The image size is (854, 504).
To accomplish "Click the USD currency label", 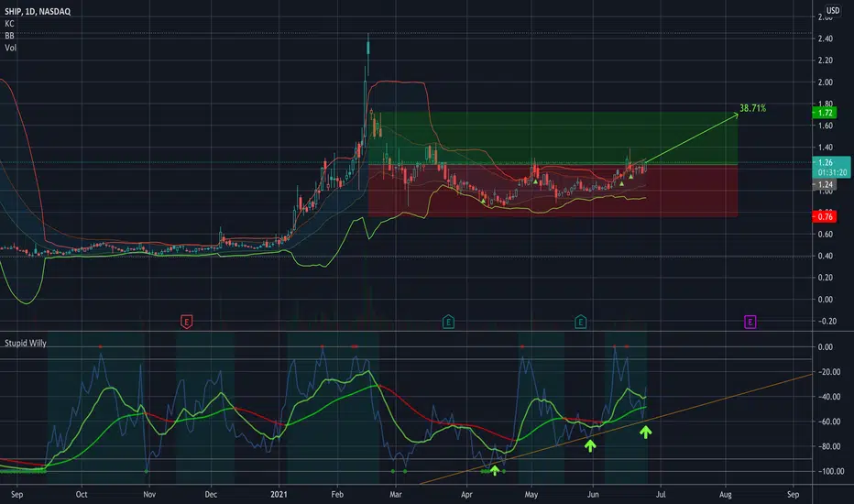I will tap(833, 10).
